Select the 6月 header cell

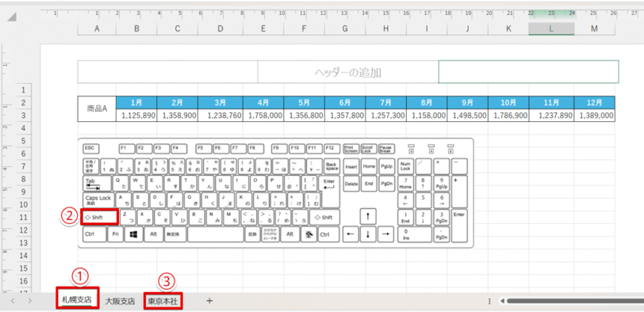(x=345, y=102)
